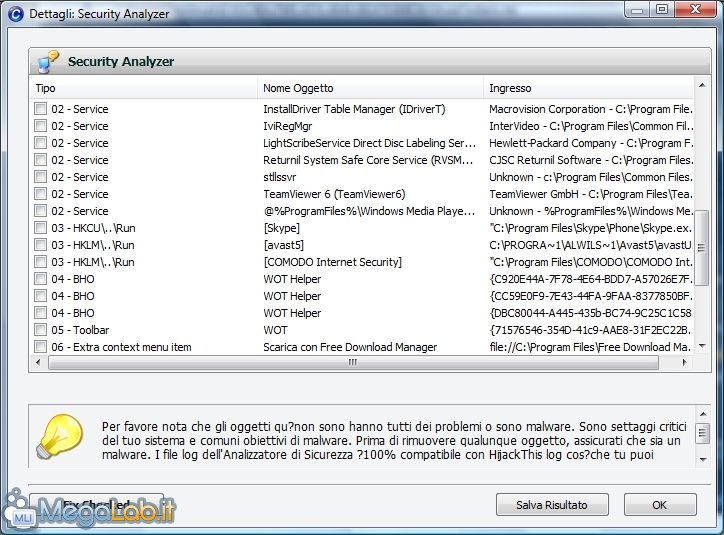Check the COMODO Internet Security Run checkbox

[x=41, y=262]
